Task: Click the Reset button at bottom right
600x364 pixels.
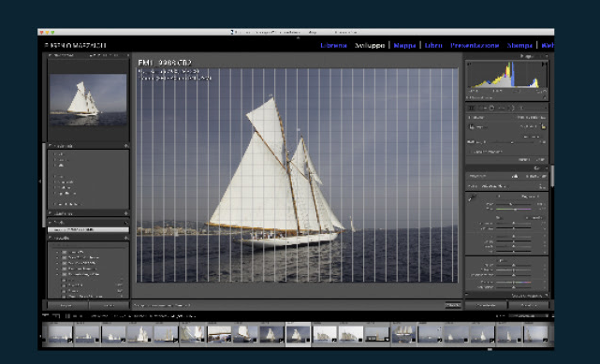Action: (x=529, y=305)
